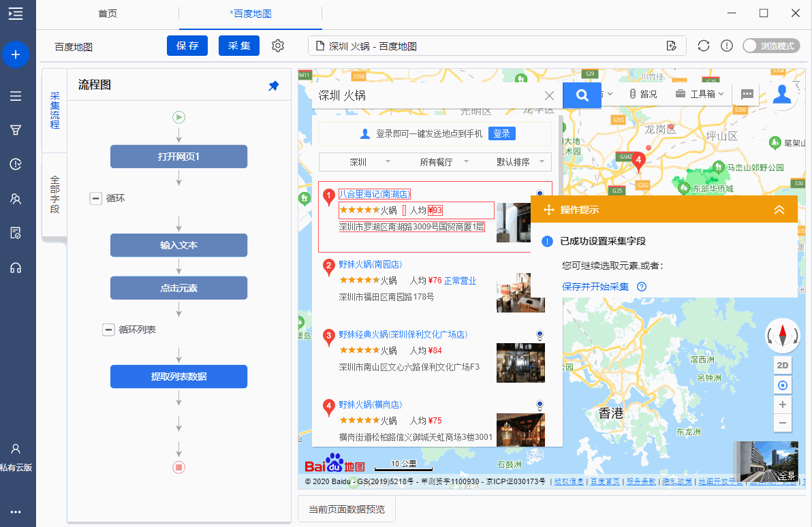Click the 私有云版 label in sidebar
This screenshot has width=812, height=527.
point(16,468)
